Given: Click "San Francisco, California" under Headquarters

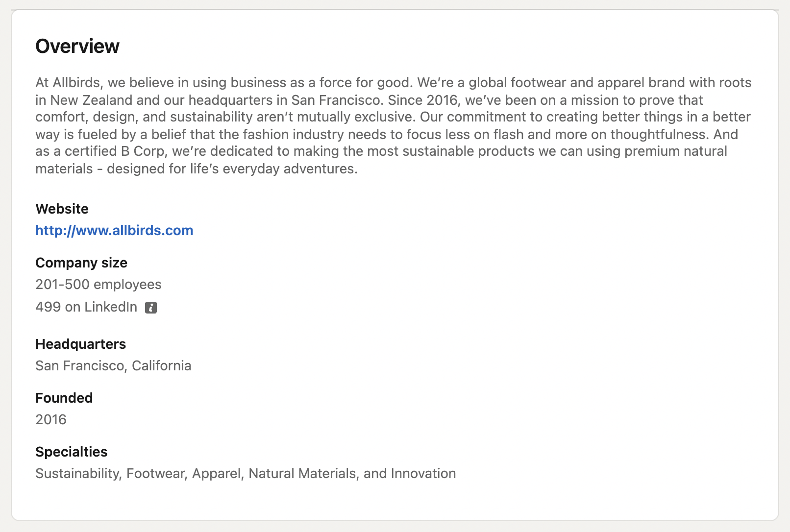Looking at the screenshot, I should coord(113,365).
